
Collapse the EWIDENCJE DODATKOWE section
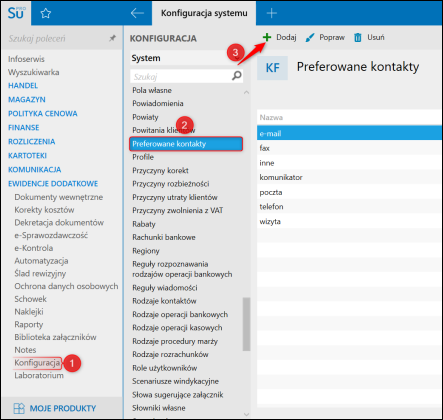click(53, 184)
